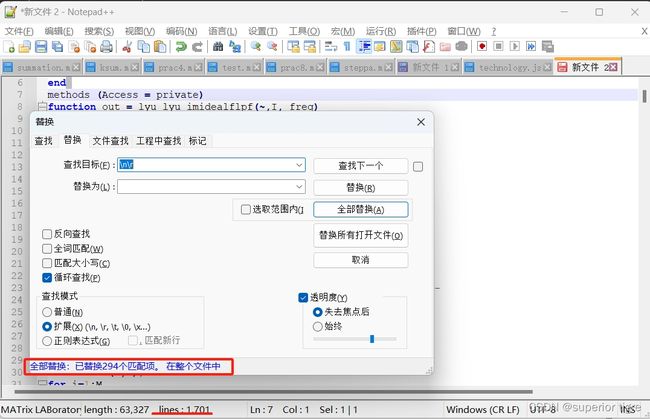This screenshot has height=419, width=650.
Task: Click the horizontal scrollbar of the editor
Action: tap(274, 391)
